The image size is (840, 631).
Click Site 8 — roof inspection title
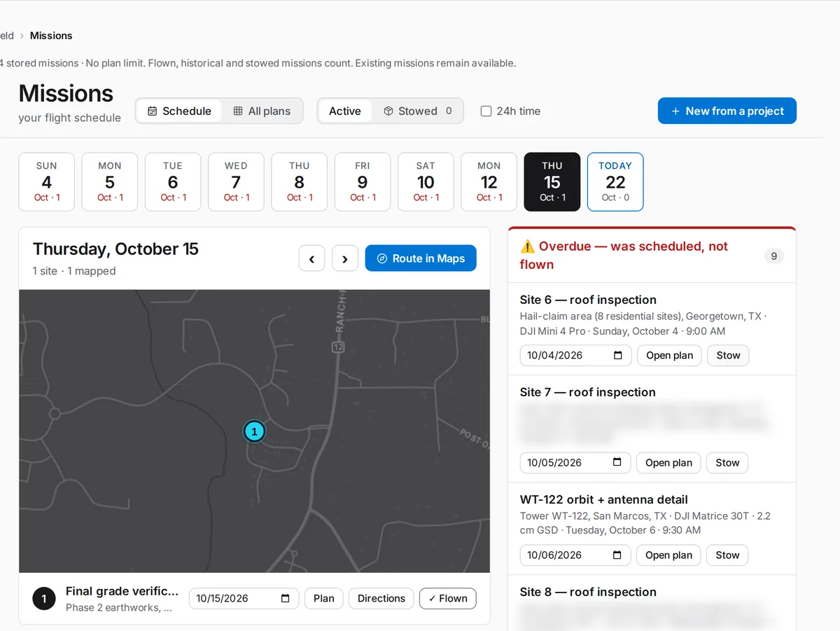[588, 592]
